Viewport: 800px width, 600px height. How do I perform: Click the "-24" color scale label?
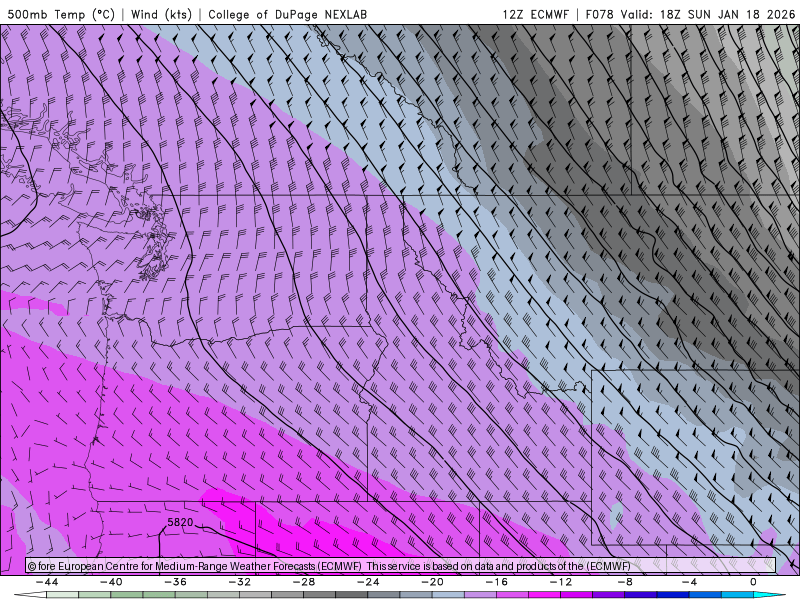(x=368, y=582)
